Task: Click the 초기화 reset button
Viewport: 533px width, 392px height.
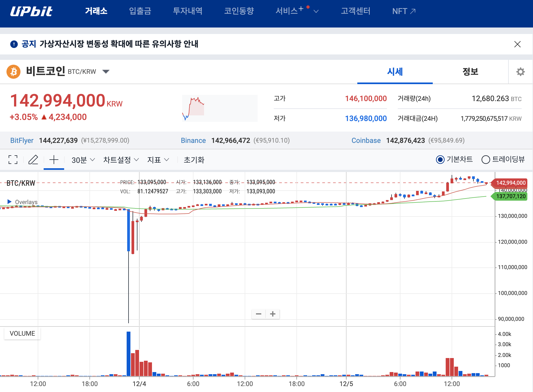Action: point(194,160)
